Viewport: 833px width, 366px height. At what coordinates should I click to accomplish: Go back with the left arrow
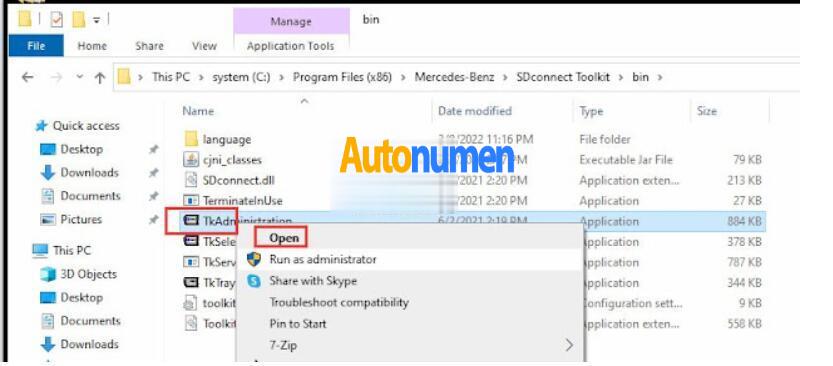(27, 78)
